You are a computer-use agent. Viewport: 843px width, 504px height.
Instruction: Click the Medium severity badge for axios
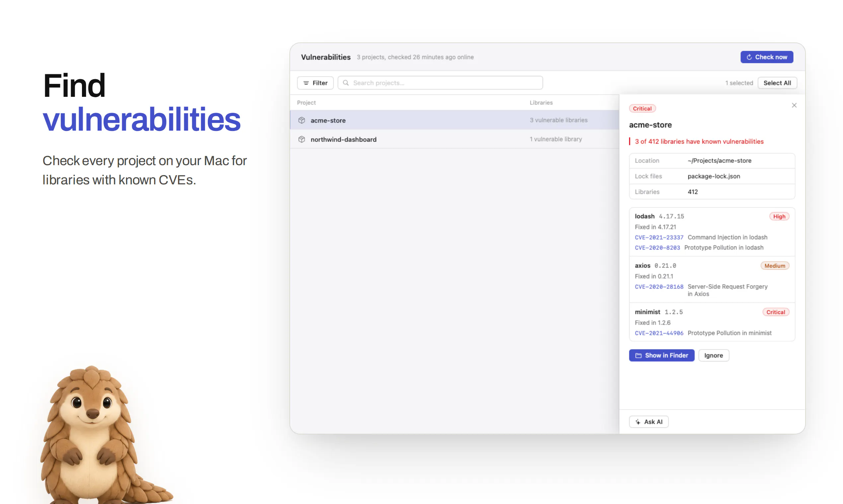pyautogui.click(x=775, y=266)
